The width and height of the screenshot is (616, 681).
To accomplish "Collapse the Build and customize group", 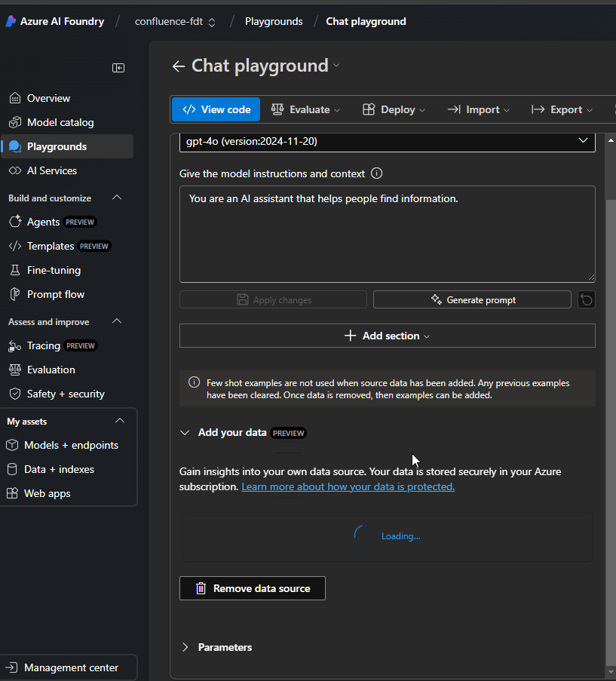I will pos(117,198).
